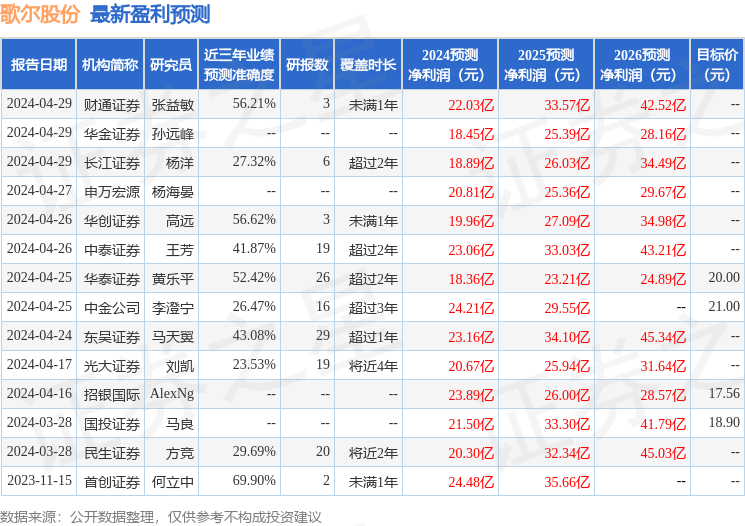Click the 26 report count for 华泰证券

[x=323, y=277]
